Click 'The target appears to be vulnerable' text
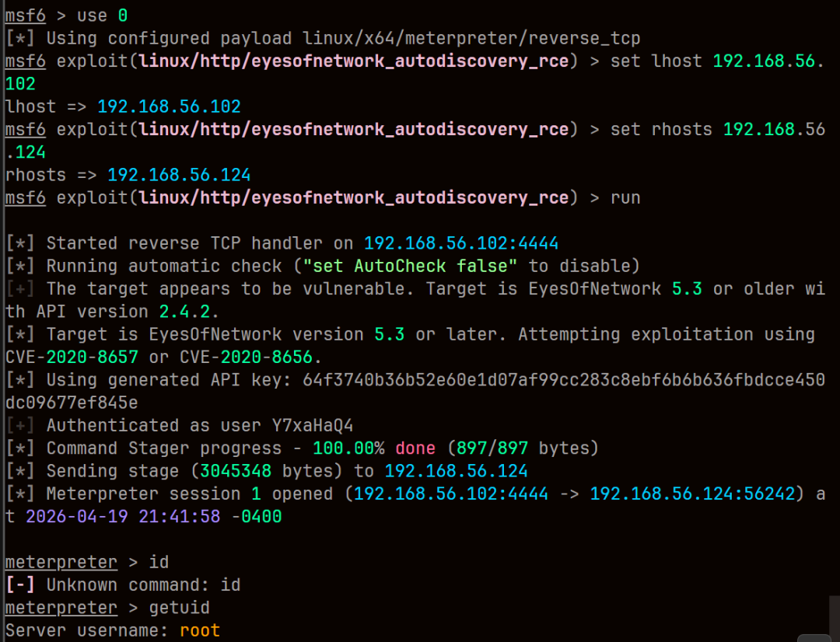The image size is (840, 642). (x=229, y=289)
